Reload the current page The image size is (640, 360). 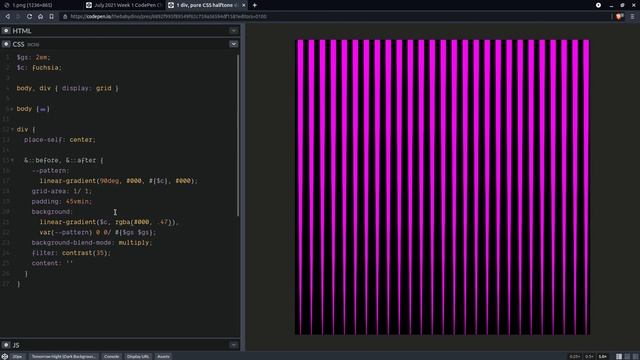tap(29, 16)
